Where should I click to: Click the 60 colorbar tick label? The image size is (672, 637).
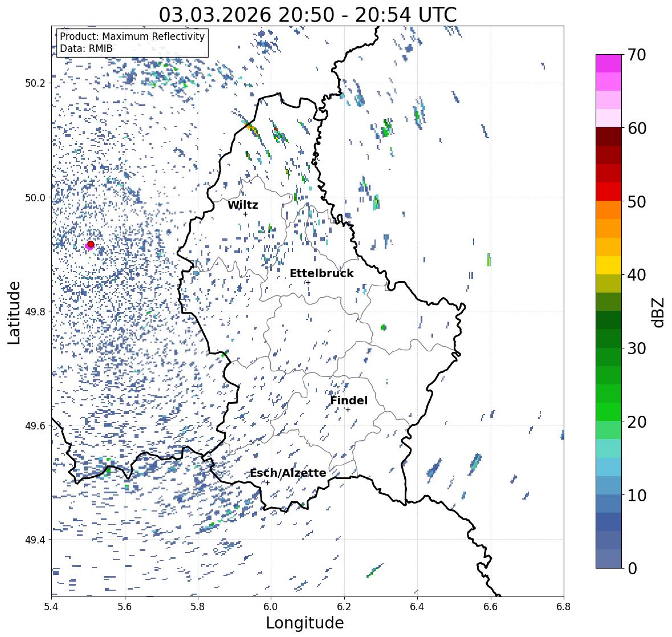(637, 128)
